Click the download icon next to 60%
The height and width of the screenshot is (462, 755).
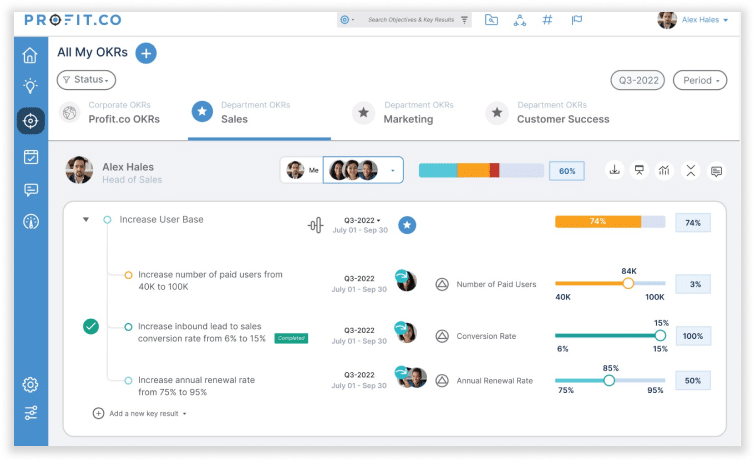point(614,170)
